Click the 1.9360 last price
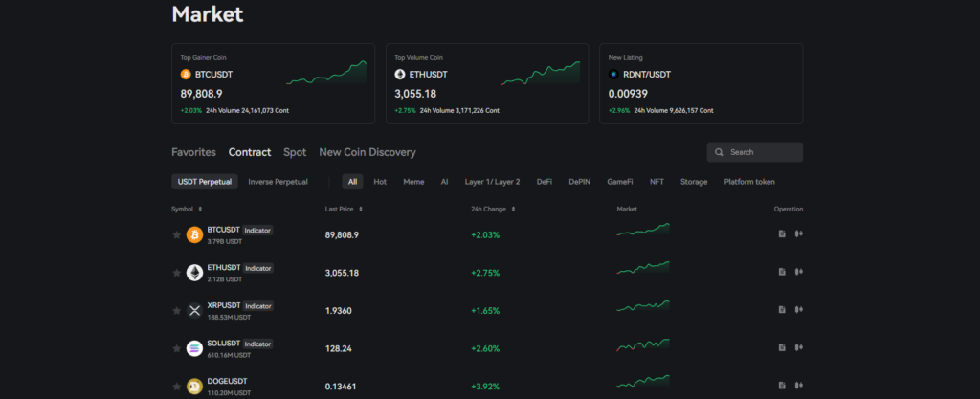Image resolution: width=980 pixels, height=399 pixels. (338, 310)
